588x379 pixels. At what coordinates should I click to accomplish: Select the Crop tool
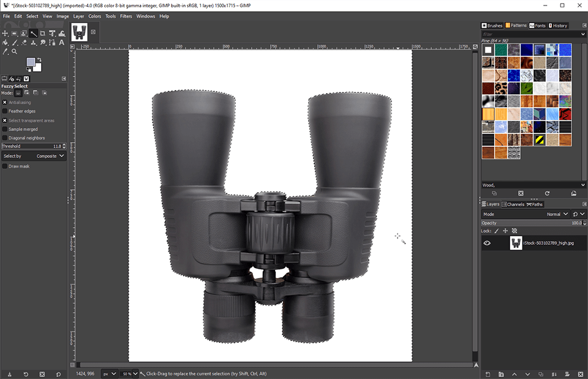point(42,33)
